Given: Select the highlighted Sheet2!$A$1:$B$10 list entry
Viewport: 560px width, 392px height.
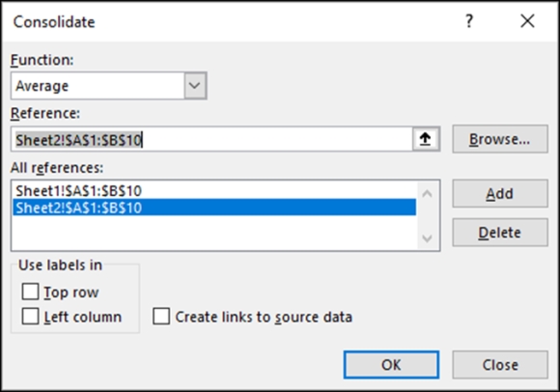Looking at the screenshot, I should (214, 208).
